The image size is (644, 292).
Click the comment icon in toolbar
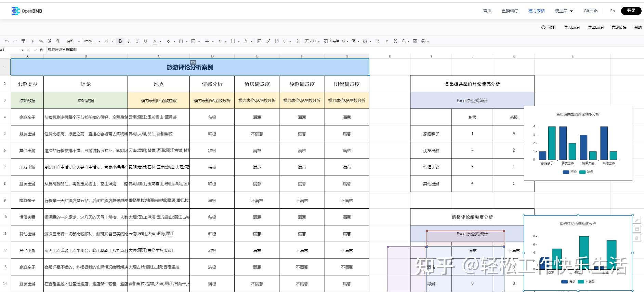(285, 41)
